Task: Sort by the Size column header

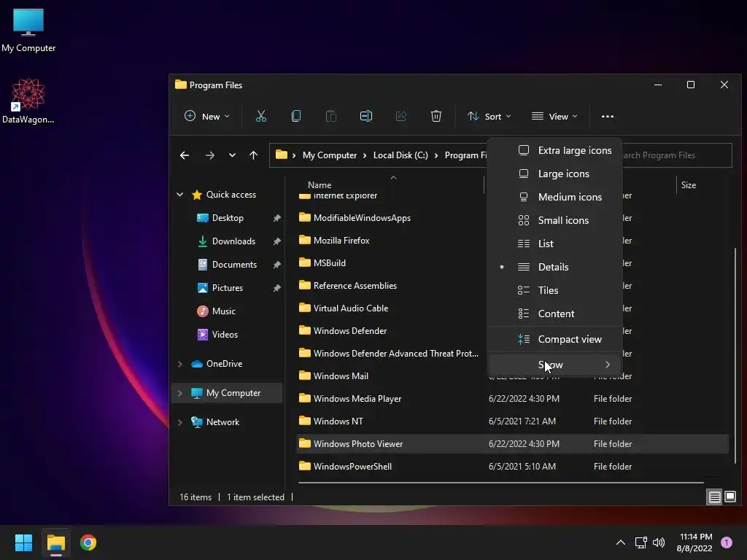Action: 689,185
